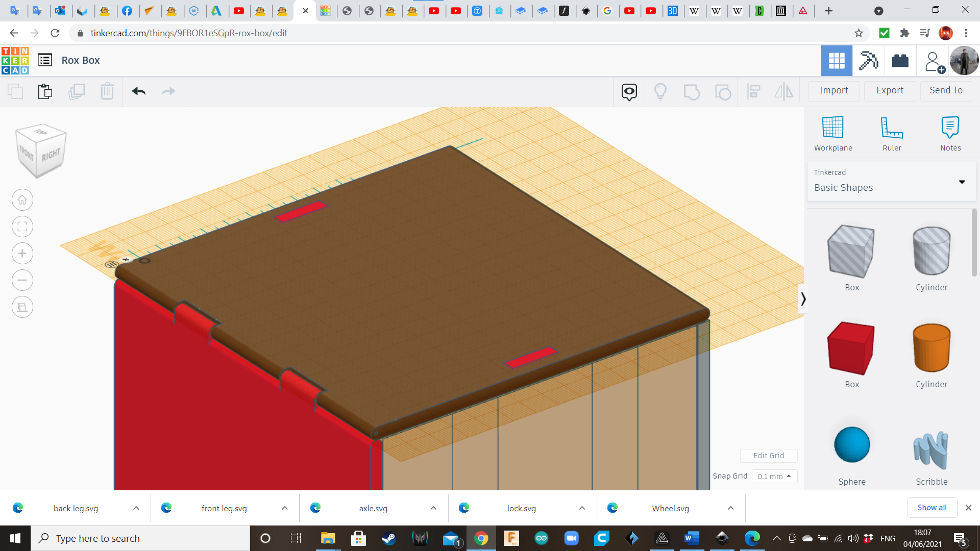This screenshot has height=551, width=980.
Task: Collapse the shapes panel with chevron
Action: click(803, 298)
